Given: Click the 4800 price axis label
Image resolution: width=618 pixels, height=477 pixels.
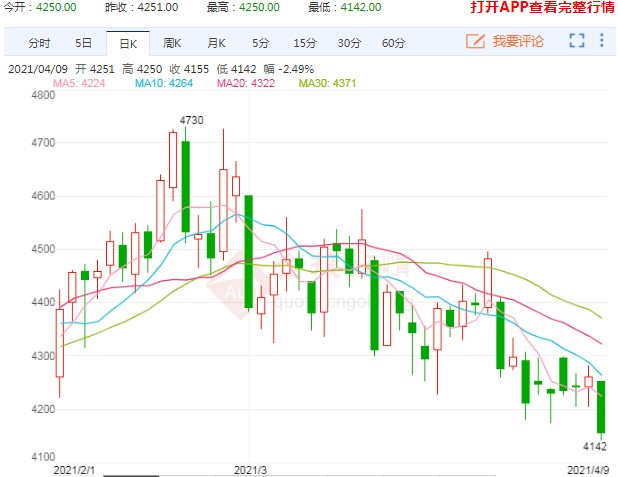Looking at the screenshot, I should (x=43, y=95).
